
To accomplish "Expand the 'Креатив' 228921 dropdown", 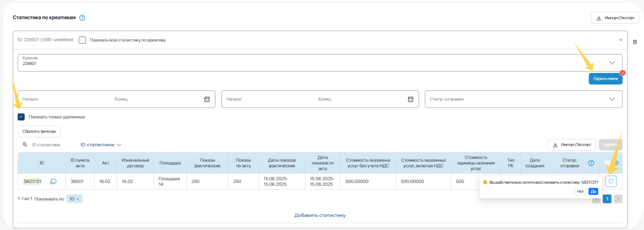I will click(612, 63).
